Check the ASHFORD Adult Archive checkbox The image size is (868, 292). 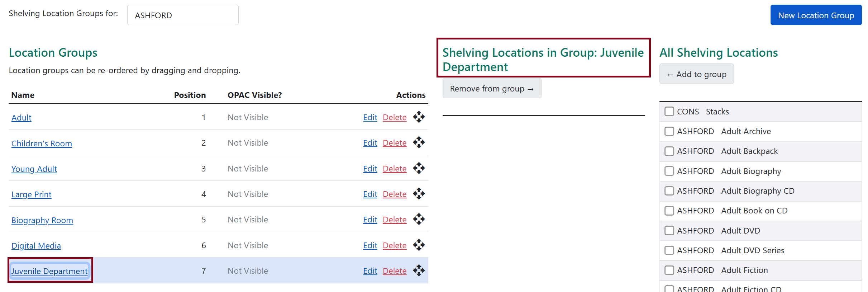click(x=669, y=131)
